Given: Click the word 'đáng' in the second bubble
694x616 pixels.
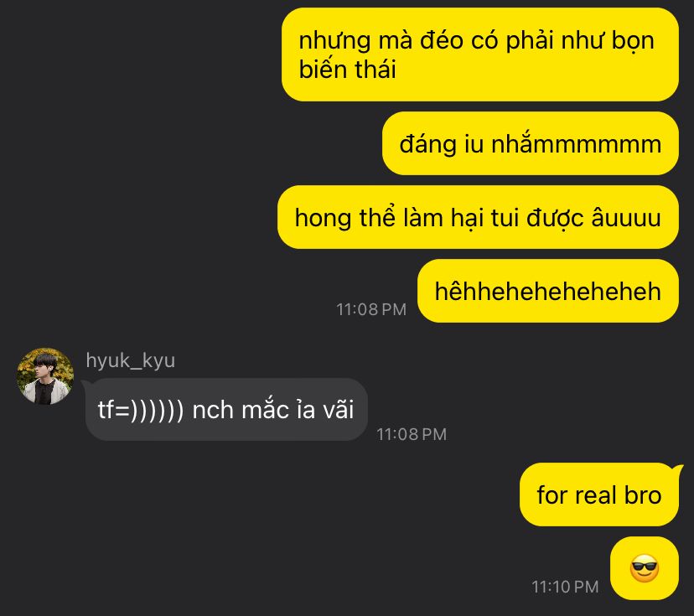Looking at the screenshot, I should tap(427, 145).
